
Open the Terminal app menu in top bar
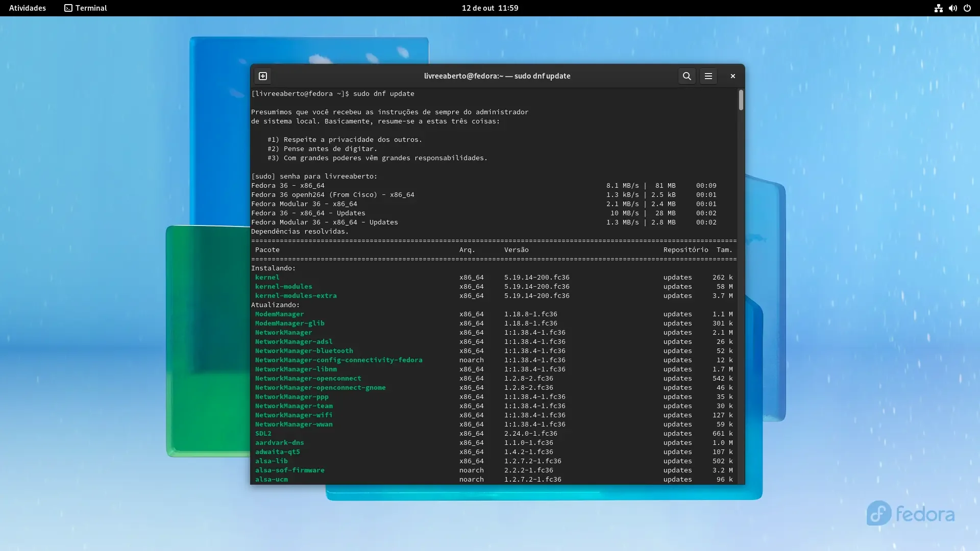(x=86, y=8)
